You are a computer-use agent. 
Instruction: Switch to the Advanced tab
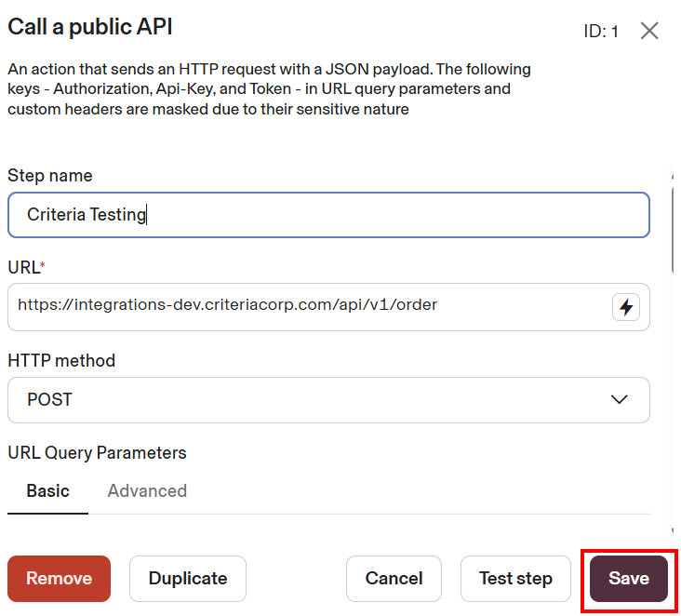[x=147, y=491]
